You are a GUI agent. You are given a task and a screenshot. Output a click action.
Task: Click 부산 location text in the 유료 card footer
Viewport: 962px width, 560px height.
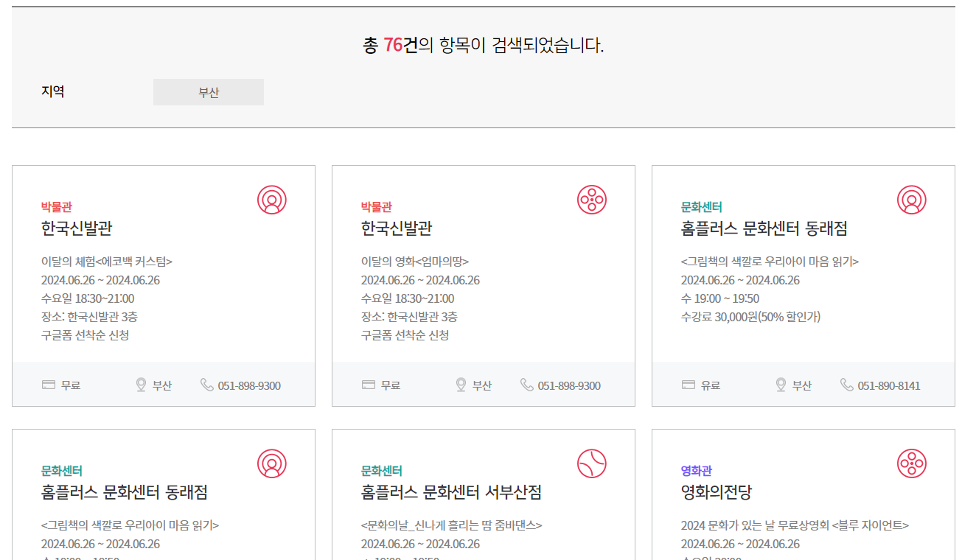(x=802, y=385)
